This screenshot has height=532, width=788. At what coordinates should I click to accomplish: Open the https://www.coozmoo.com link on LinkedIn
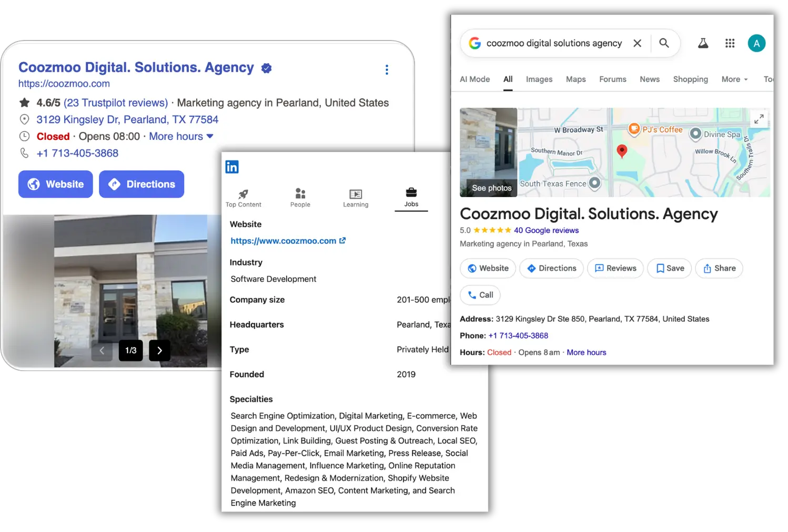tap(288, 241)
